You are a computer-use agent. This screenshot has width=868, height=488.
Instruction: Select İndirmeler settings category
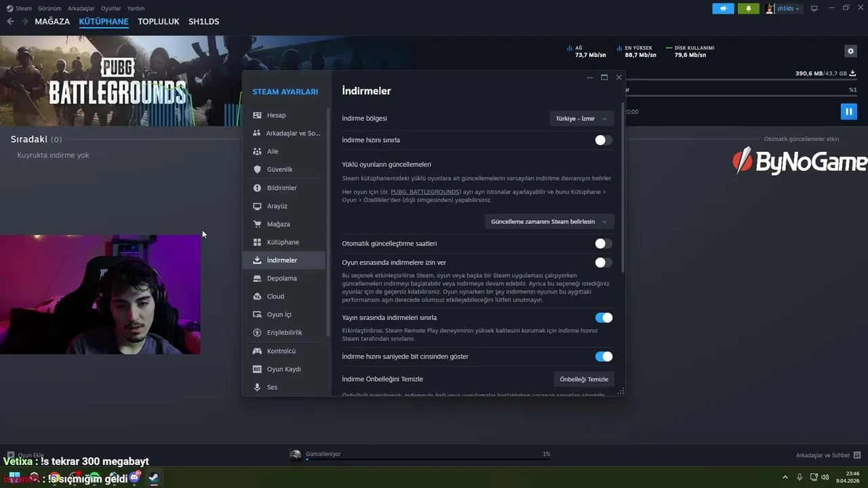pos(285,260)
